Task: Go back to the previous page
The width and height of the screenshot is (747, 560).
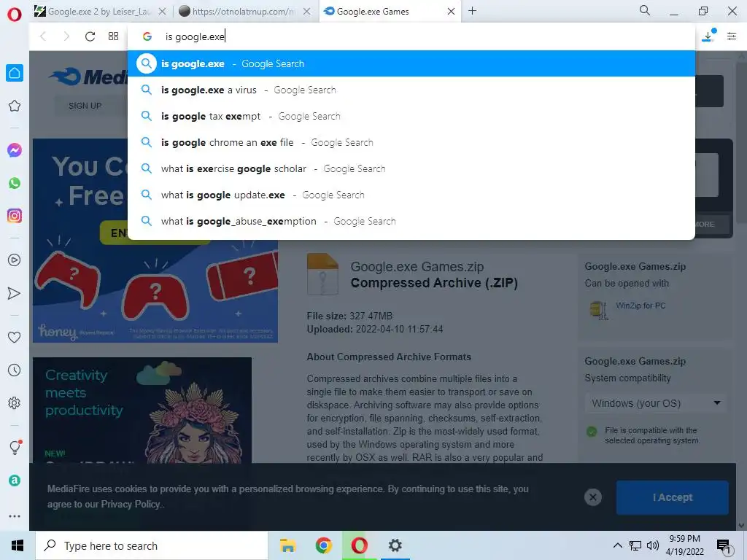Action: [43, 36]
